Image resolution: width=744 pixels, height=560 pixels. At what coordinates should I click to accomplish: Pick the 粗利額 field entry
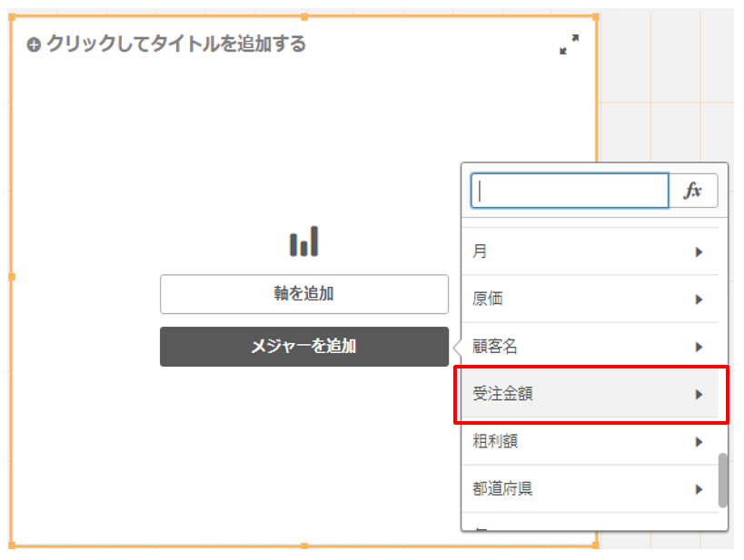click(495, 442)
